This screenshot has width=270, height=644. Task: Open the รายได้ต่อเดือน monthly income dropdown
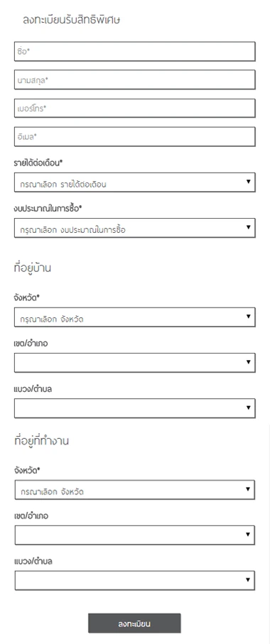pyautogui.click(x=135, y=182)
